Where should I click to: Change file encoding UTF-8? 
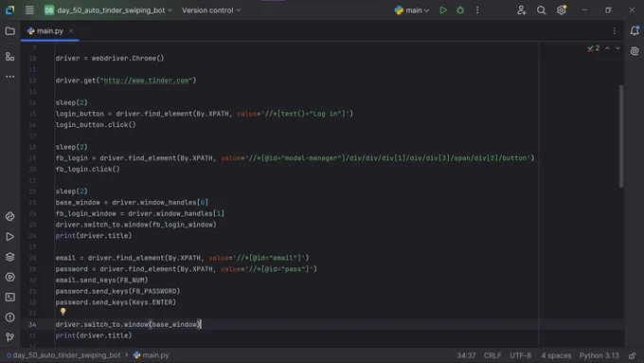click(520, 355)
